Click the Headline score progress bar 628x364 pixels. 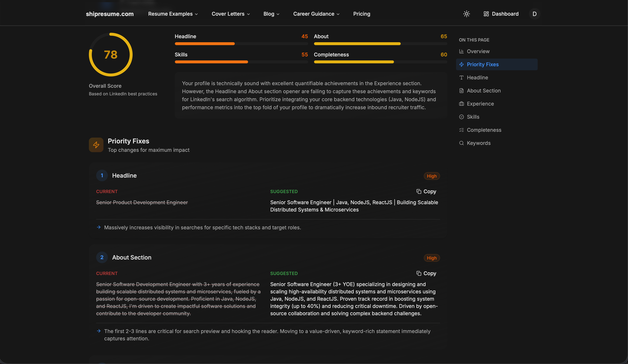pos(241,43)
